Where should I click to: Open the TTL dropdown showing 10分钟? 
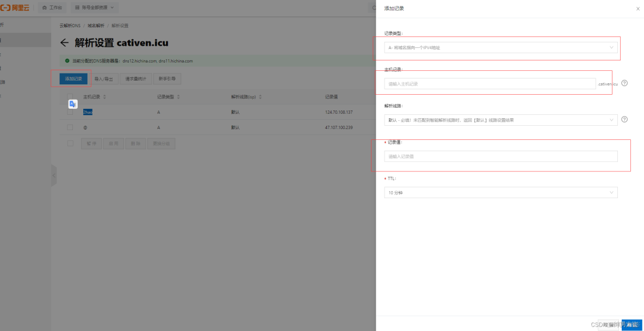coord(500,192)
